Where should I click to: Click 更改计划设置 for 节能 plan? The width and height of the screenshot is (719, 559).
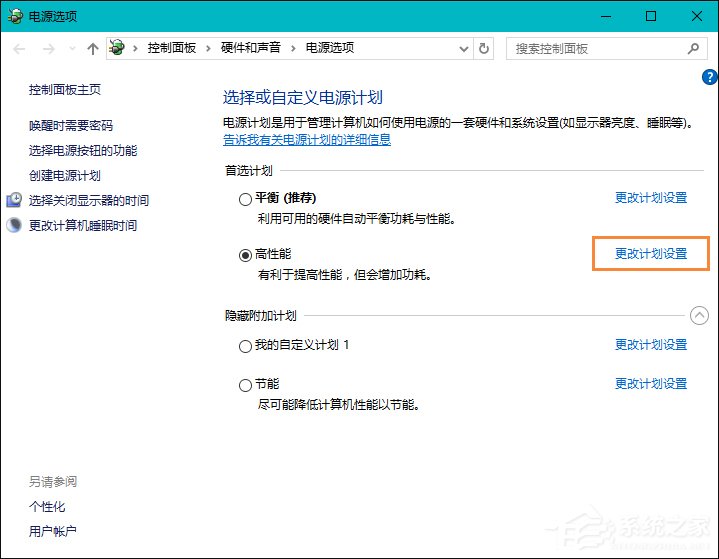tap(651, 383)
